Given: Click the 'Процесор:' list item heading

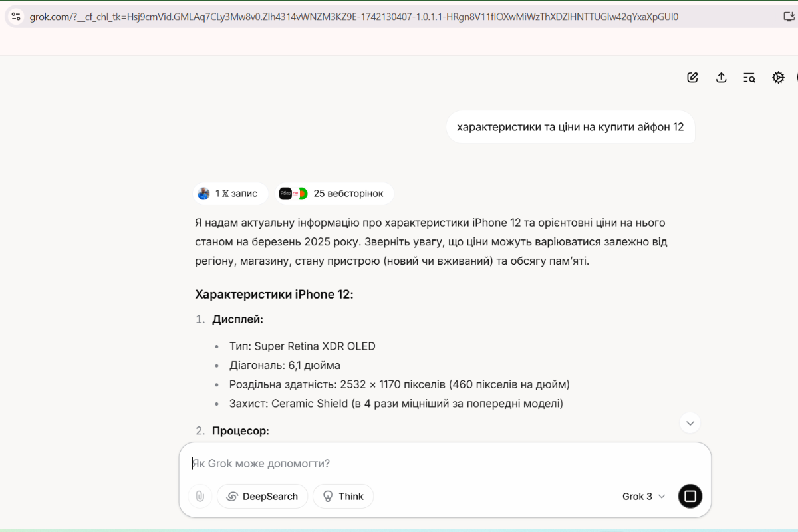Looking at the screenshot, I should pyautogui.click(x=240, y=431).
